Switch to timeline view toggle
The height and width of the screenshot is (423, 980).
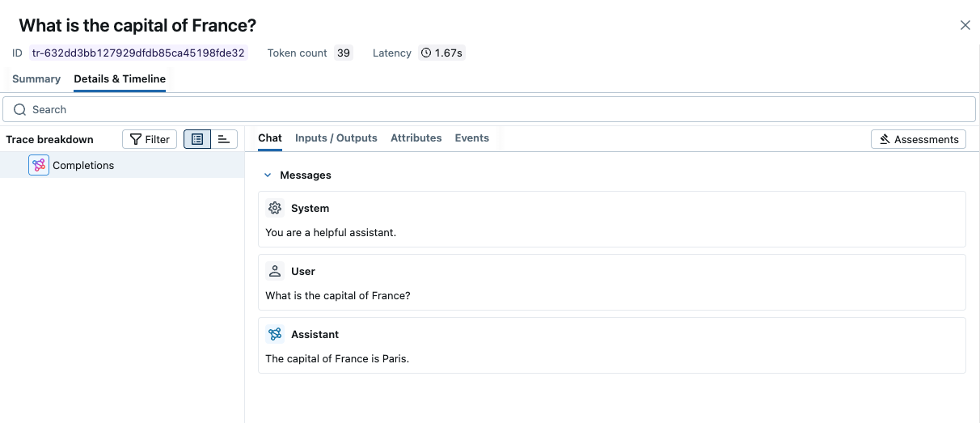(x=224, y=139)
